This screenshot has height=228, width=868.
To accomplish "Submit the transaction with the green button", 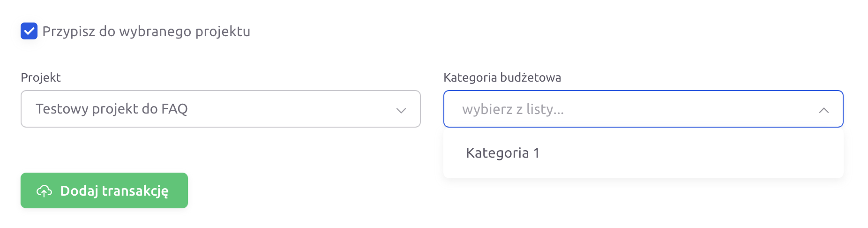I will pyautogui.click(x=104, y=190).
